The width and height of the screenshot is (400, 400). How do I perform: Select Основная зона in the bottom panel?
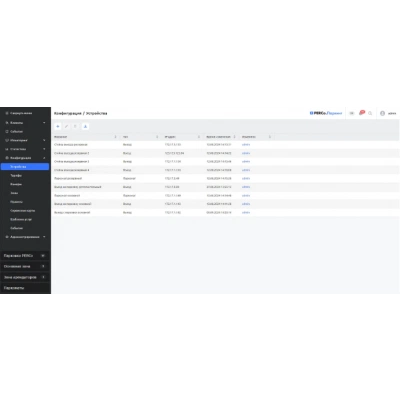tap(25, 266)
